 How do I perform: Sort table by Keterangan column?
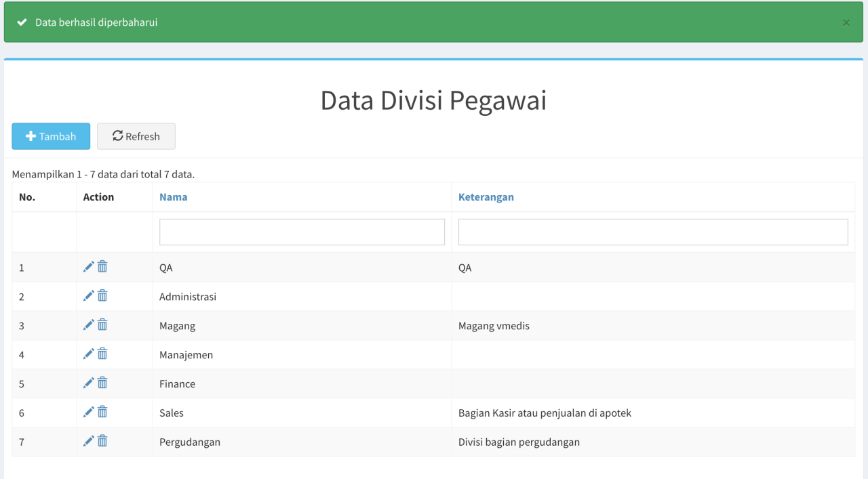(486, 197)
